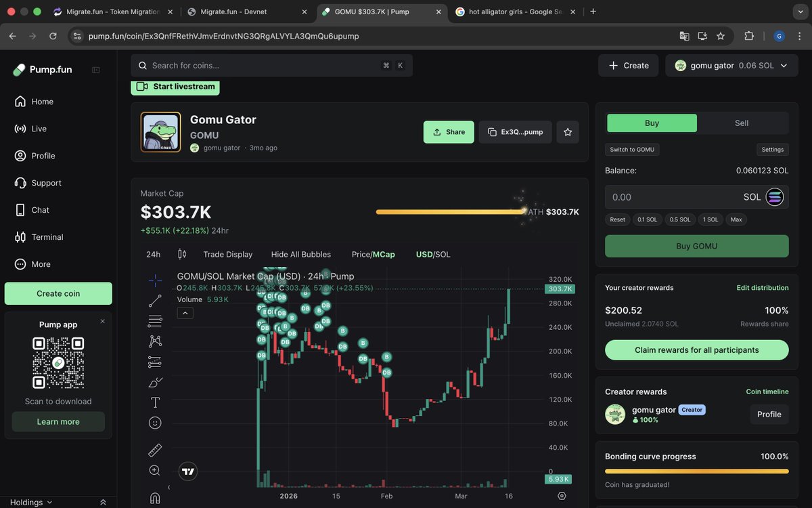
Task: Claim rewards for all participants
Action: point(697,350)
